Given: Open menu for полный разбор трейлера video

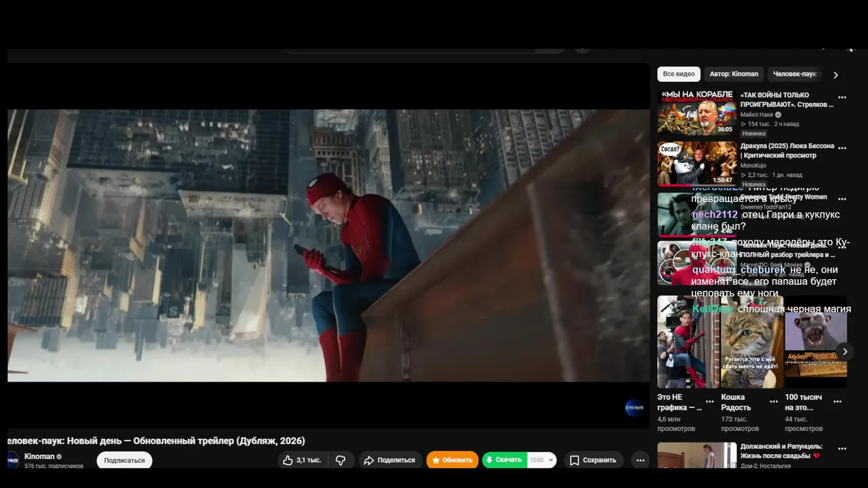Looking at the screenshot, I should point(842,247).
